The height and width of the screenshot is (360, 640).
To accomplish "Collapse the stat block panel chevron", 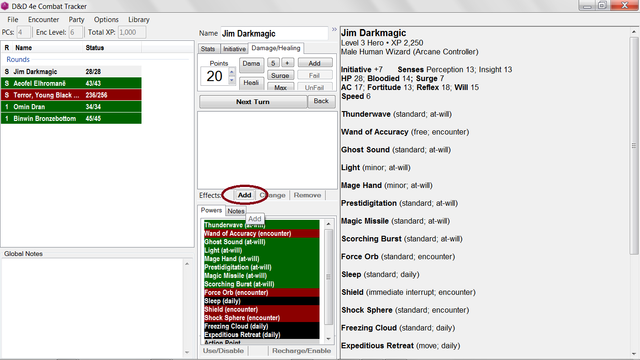I will (x=334, y=29).
